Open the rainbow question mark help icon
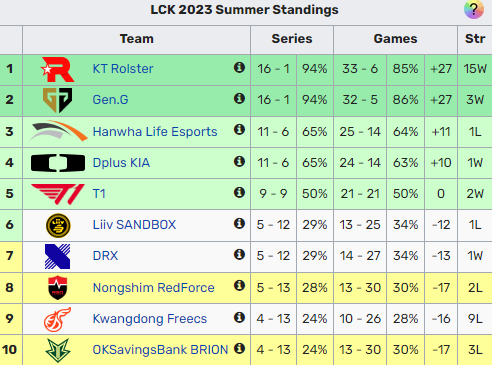 tap(474, 10)
